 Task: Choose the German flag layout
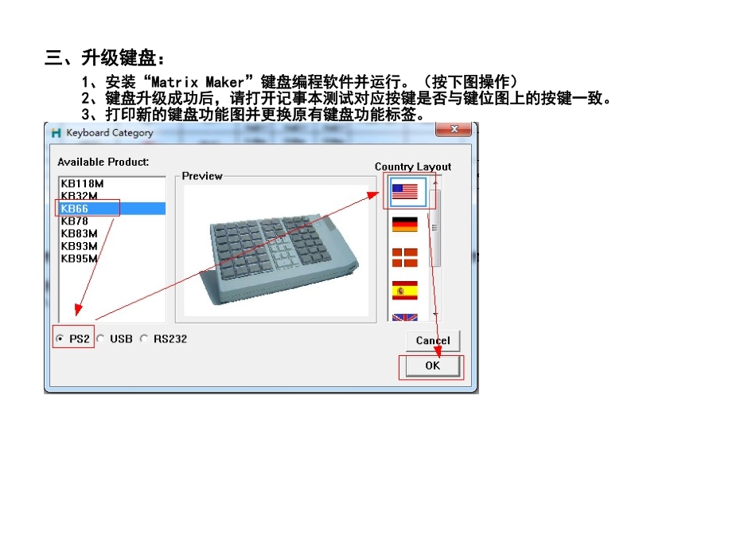click(x=405, y=225)
